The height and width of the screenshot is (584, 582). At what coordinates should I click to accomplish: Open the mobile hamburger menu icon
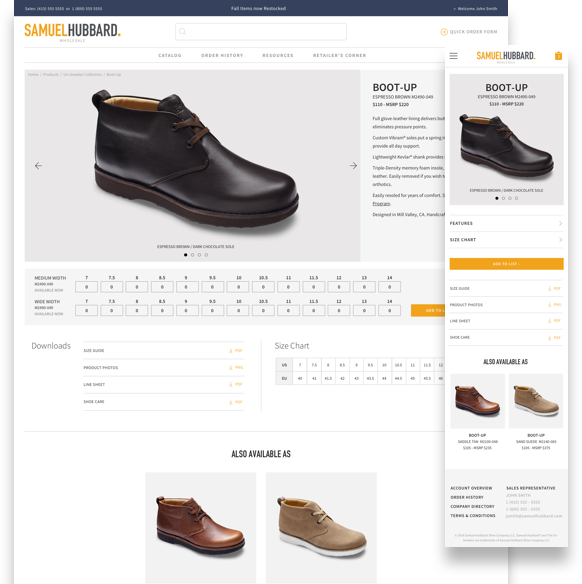[x=453, y=56]
